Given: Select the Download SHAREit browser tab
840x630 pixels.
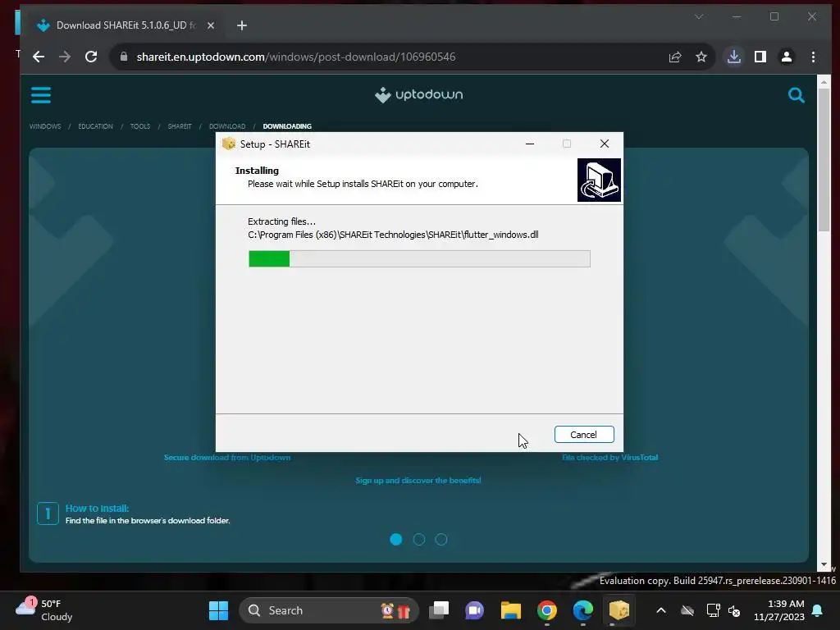Looking at the screenshot, I should [126, 25].
